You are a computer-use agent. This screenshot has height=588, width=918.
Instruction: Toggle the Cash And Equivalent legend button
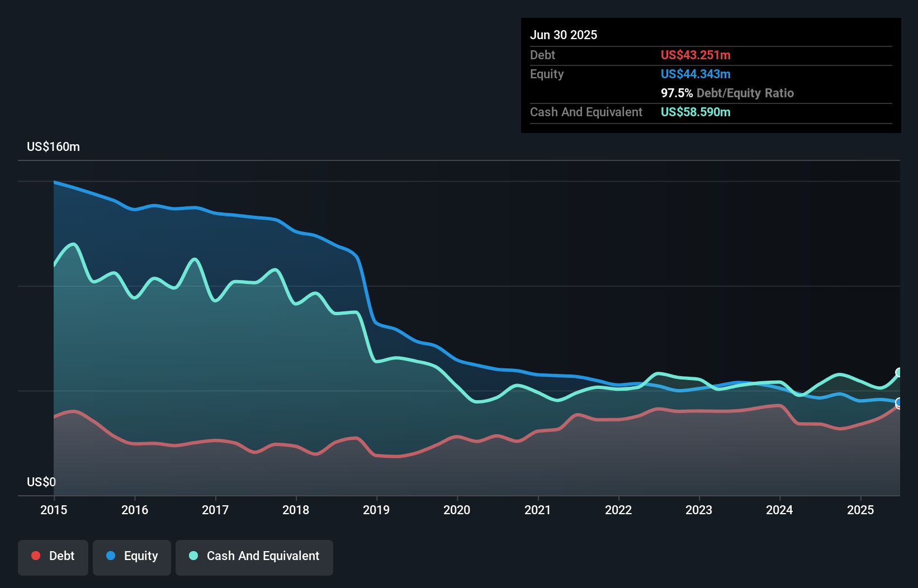coord(254,557)
